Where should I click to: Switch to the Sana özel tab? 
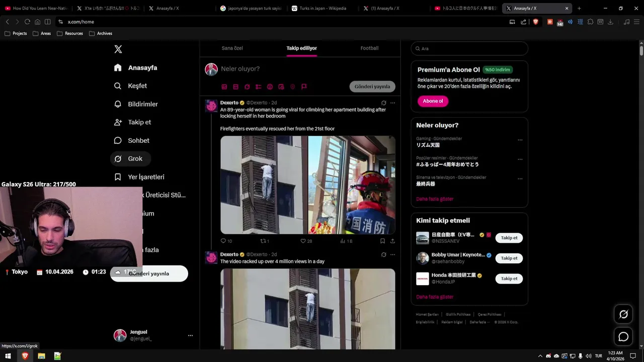232,48
